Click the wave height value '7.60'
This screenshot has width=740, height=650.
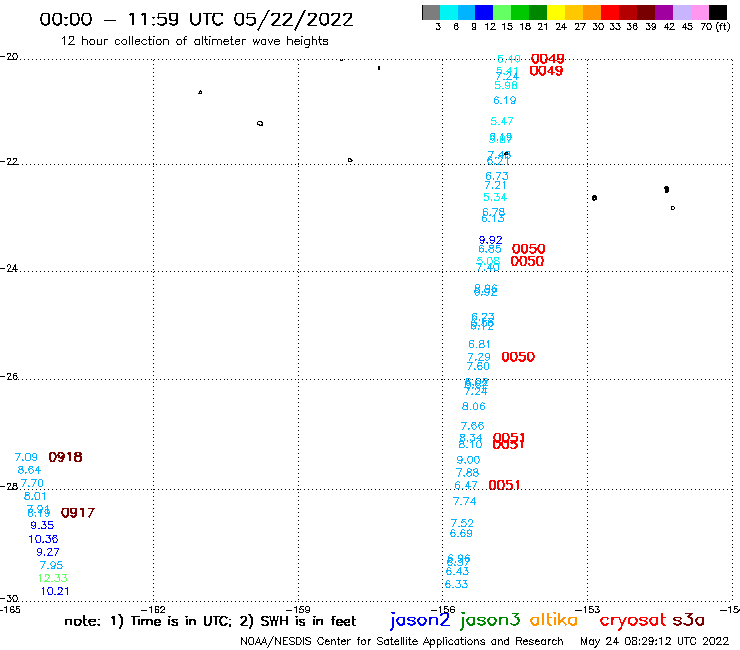[x=478, y=366]
